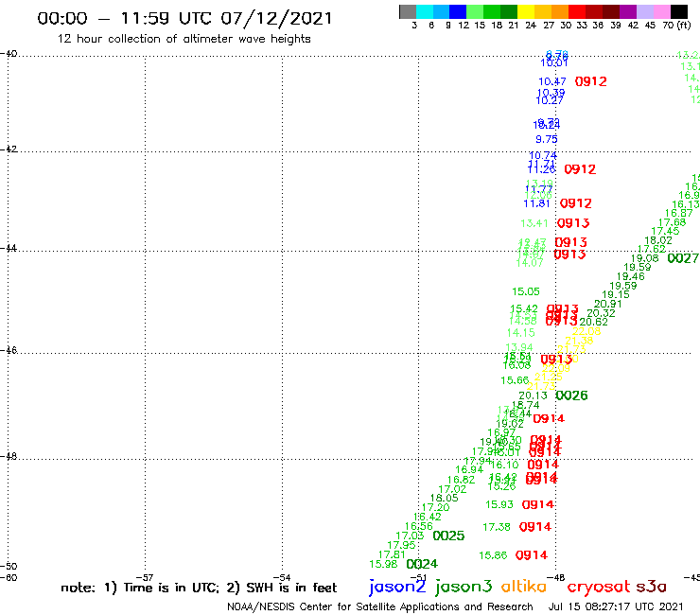This screenshot has height=615, width=700.
Task: Click the wave height value 18.02
Action: click(x=658, y=240)
